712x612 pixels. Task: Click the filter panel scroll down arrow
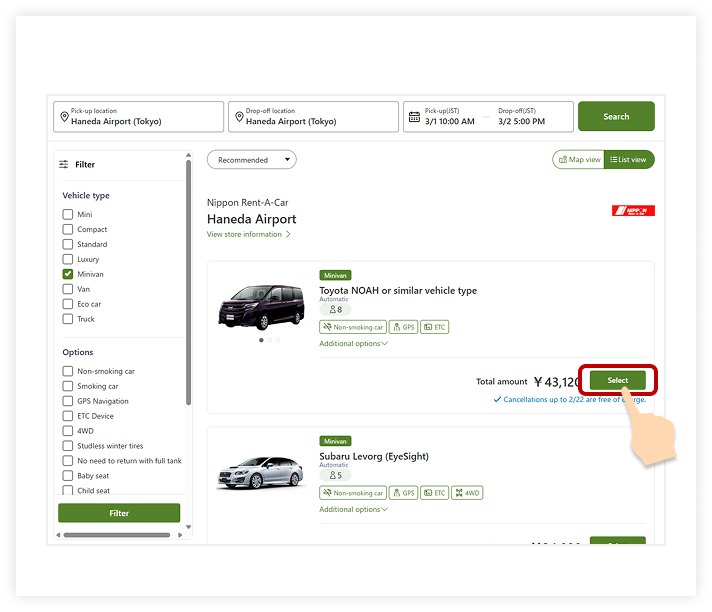[188, 527]
